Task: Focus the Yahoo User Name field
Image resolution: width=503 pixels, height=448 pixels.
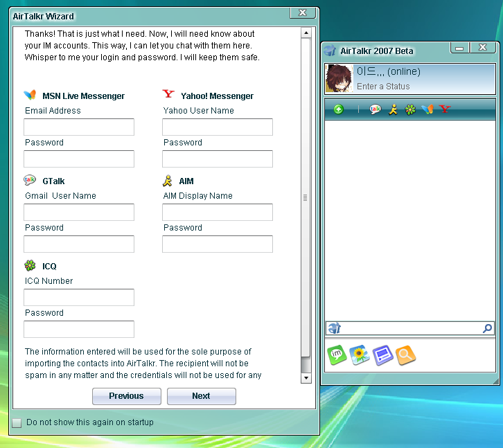Action: tap(218, 127)
